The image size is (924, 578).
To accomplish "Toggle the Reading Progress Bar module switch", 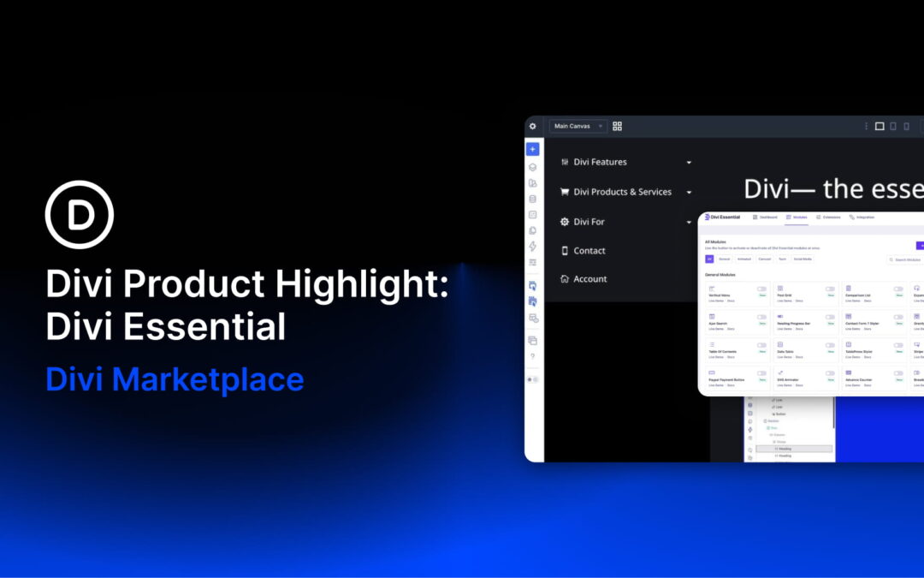I will click(830, 318).
